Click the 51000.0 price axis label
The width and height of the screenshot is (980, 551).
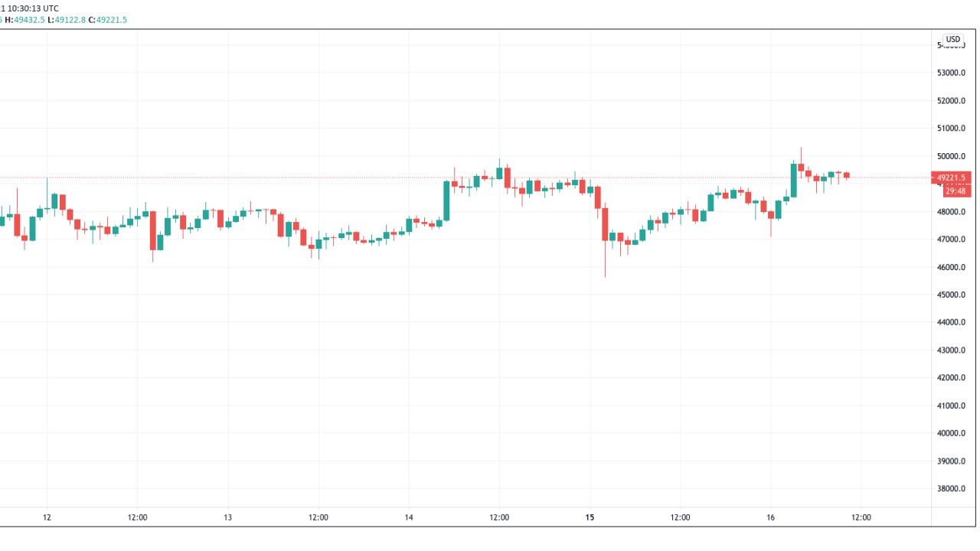tap(951, 129)
